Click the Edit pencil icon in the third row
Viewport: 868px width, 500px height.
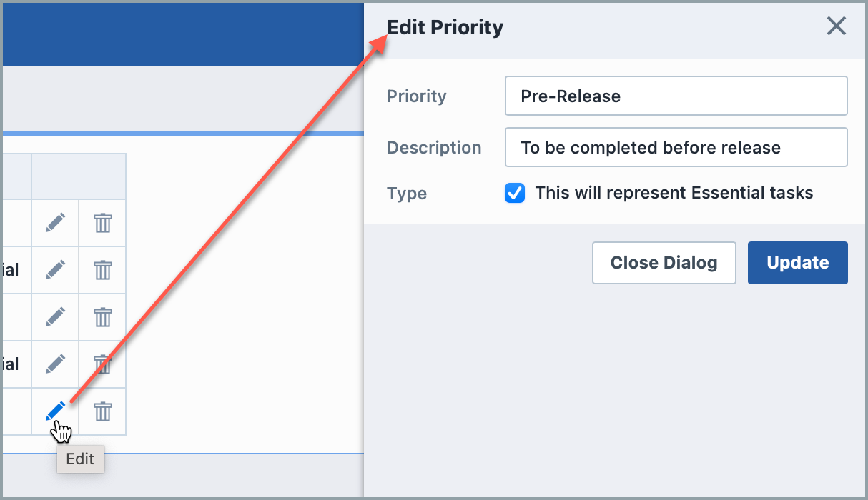55,317
